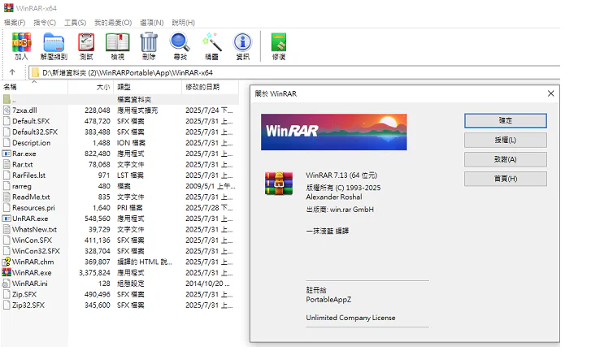Viewport: 591px width, 364px height.
Task: Open the Favorites (我的最愛(O)) menu
Action: (113, 23)
